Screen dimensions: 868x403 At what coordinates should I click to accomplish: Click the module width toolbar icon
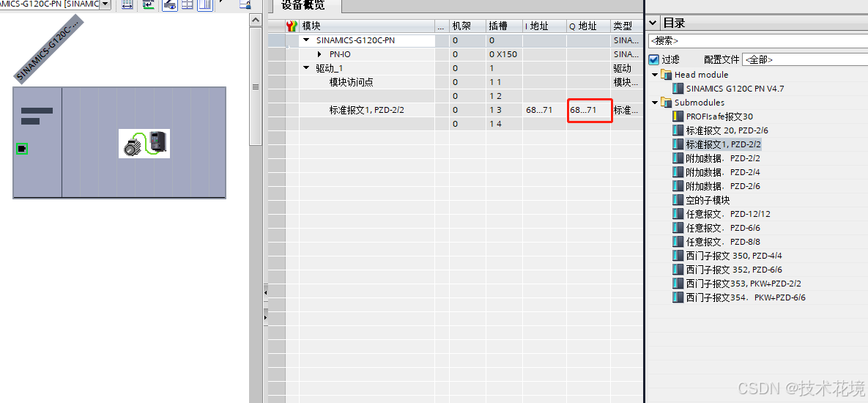(127, 5)
